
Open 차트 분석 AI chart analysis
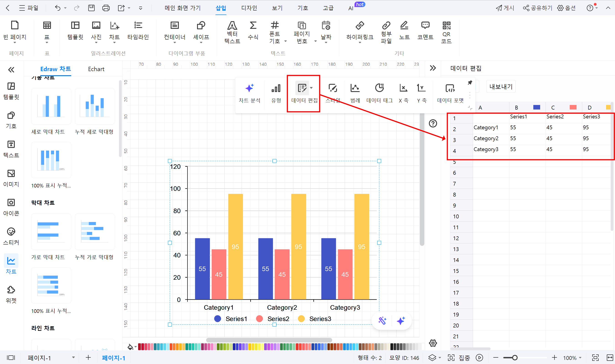(249, 93)
